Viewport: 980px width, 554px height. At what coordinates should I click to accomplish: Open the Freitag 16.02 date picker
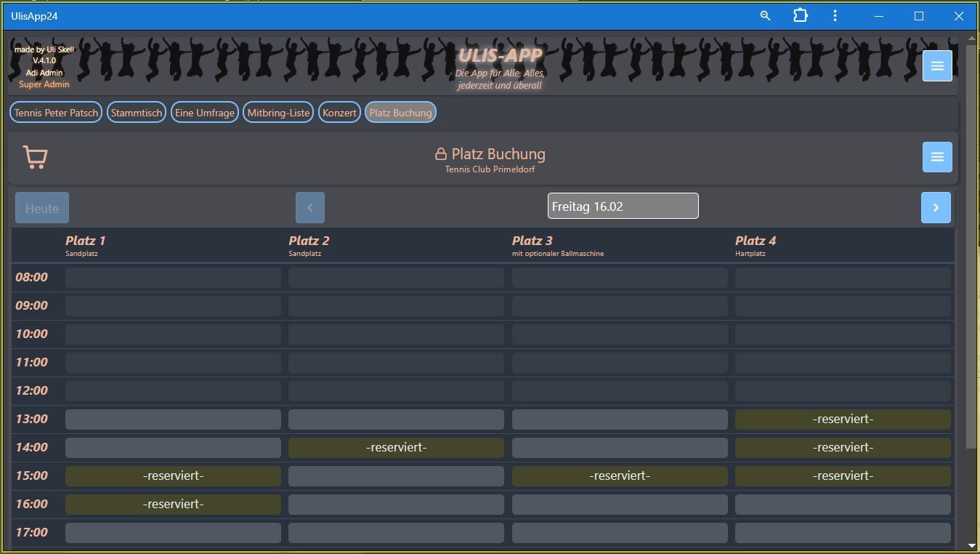623,206
